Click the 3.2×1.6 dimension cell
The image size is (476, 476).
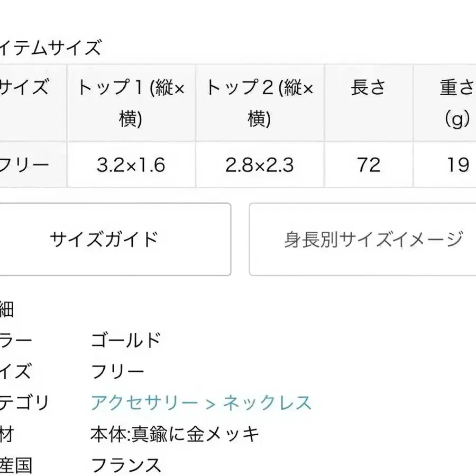131,165
